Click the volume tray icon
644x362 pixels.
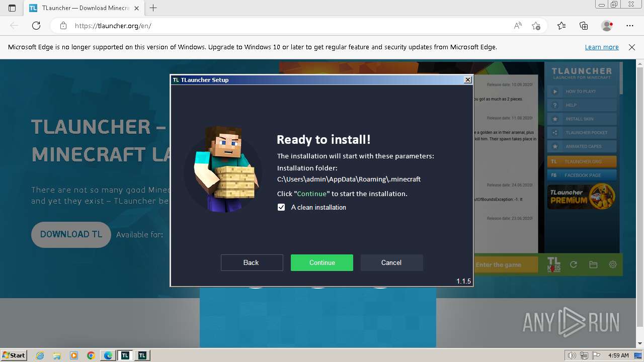tap(572, 355)
